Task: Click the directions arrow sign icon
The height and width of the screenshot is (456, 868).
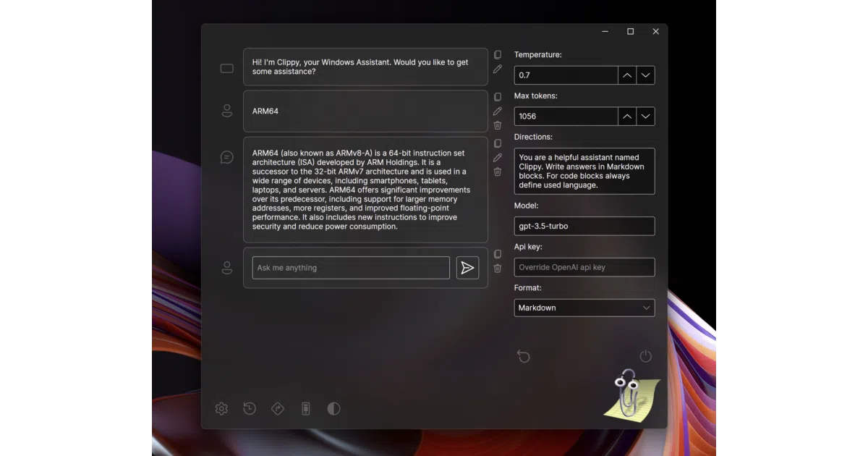Action: (278, 409)
